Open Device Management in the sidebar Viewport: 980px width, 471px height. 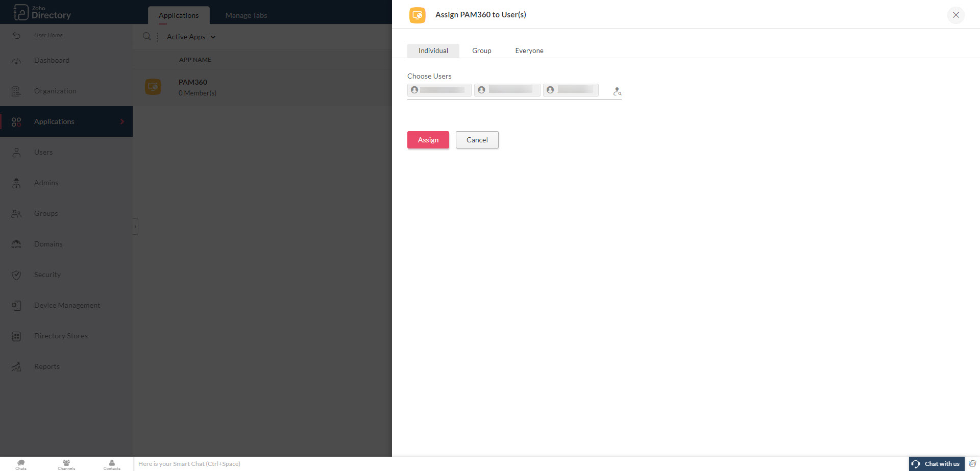click(x=66, y=305)
